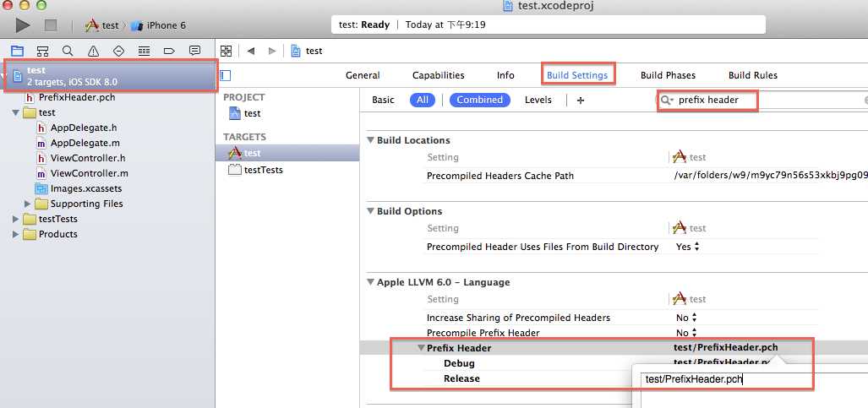Switch to the Build Rules tab
Screen dimensions: 868x408
coord(753,75)
